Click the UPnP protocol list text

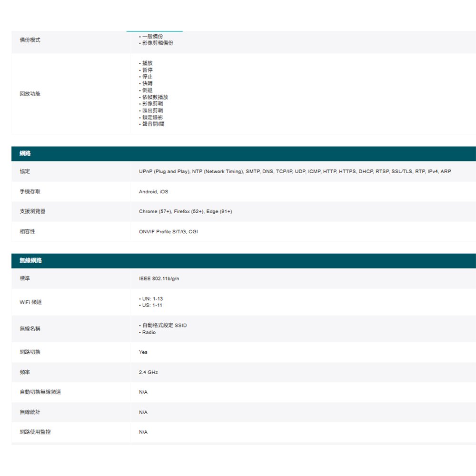162,171
